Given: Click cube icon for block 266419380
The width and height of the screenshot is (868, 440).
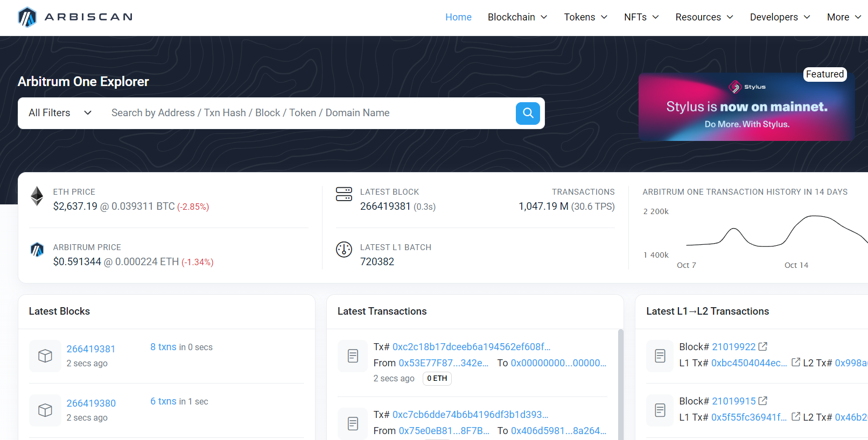Looking at the screenshot, I should (45, 410).
